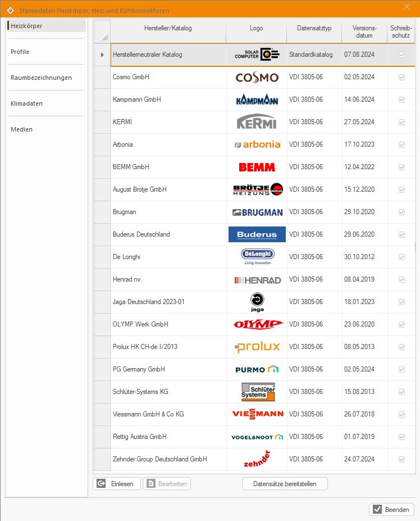Image resolution: width=420 pixels, height=521 pixels.
Task: Click the app diamond icon in title bar
Action: [10, 10]
